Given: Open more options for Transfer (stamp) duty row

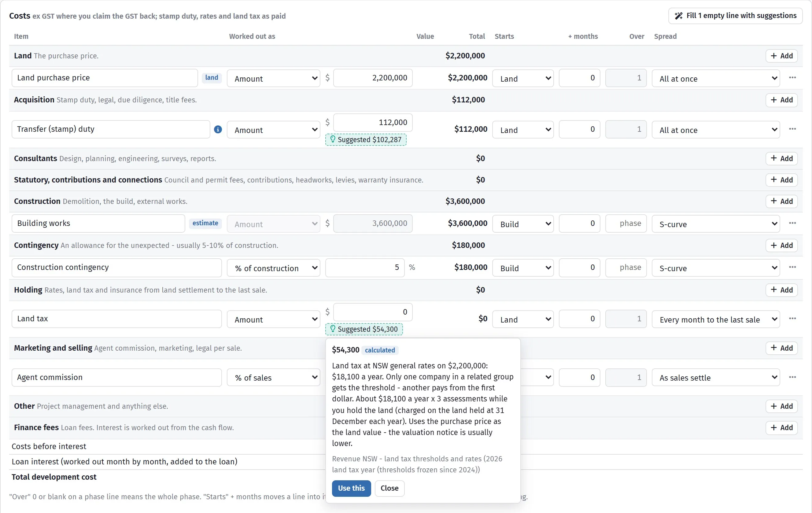Looking at the screenshot, I should coord(792,129).
